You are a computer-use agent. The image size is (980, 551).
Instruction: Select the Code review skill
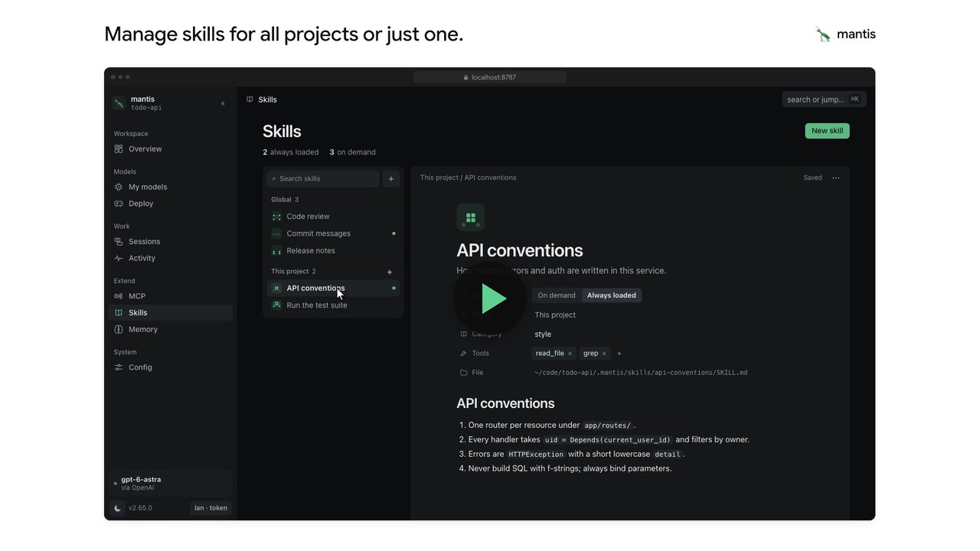(333, 217)
